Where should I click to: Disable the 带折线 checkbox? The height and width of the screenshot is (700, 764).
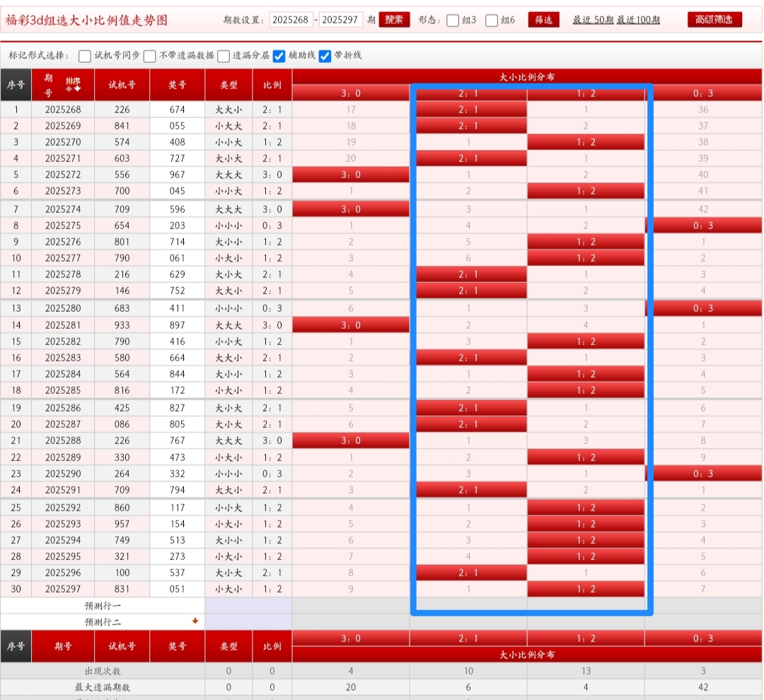pos(325,56)
